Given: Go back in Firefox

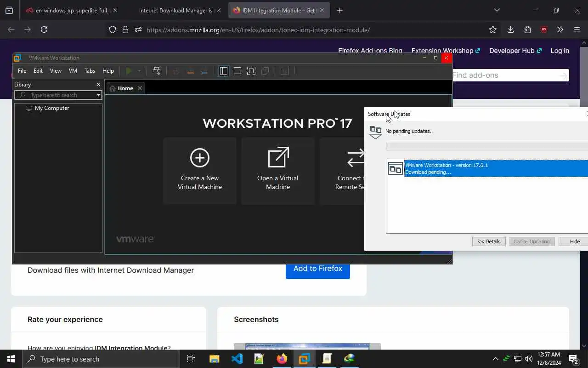Looking at the screenshot, I should click(11, 29).
